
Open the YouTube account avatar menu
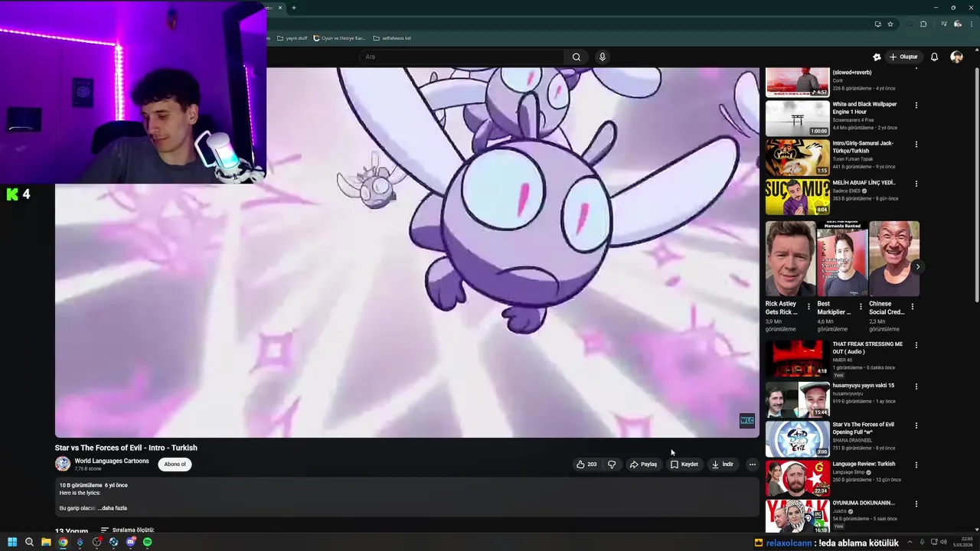956,57
